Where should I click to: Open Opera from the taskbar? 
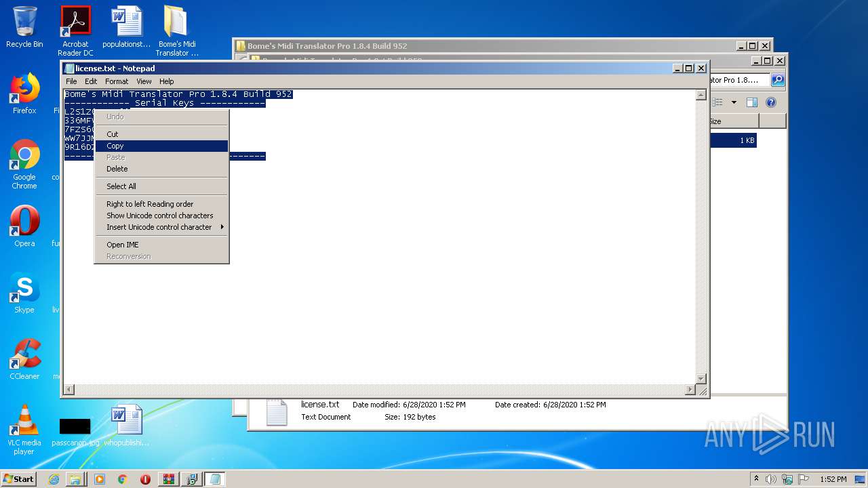pyautogui.click(x=145, y=479)
